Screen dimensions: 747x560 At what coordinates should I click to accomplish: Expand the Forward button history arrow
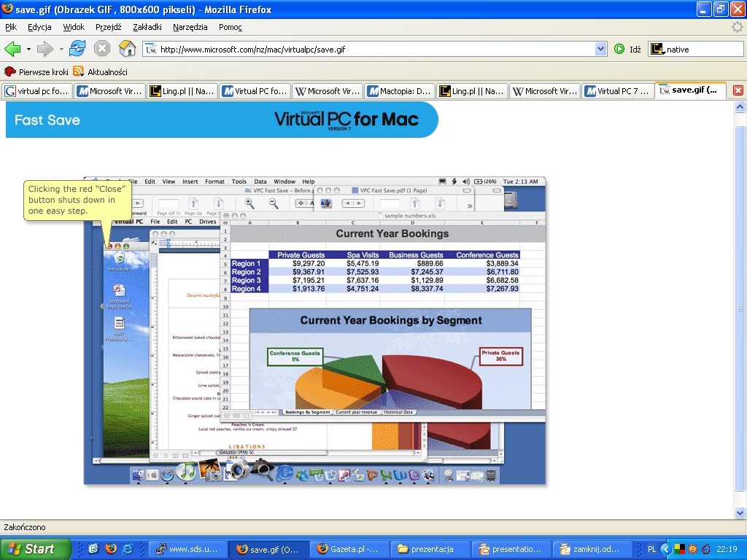(61, 49)
